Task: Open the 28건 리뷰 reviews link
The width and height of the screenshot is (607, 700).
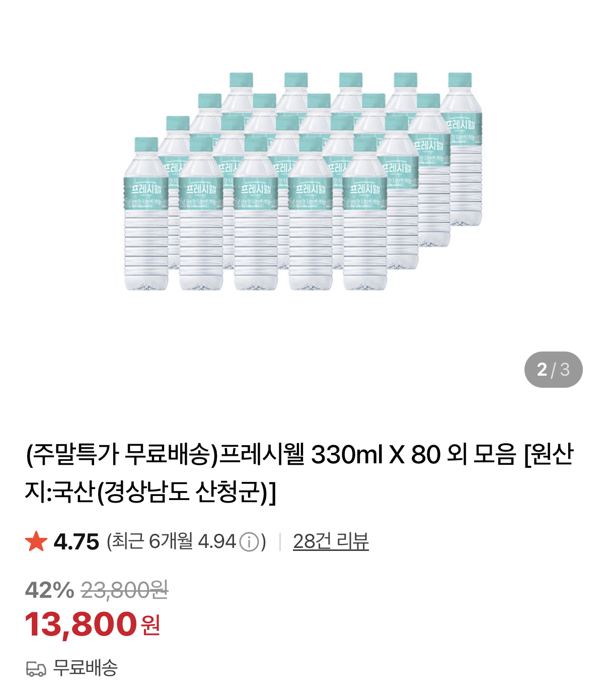Action: (x=331, y=541)
